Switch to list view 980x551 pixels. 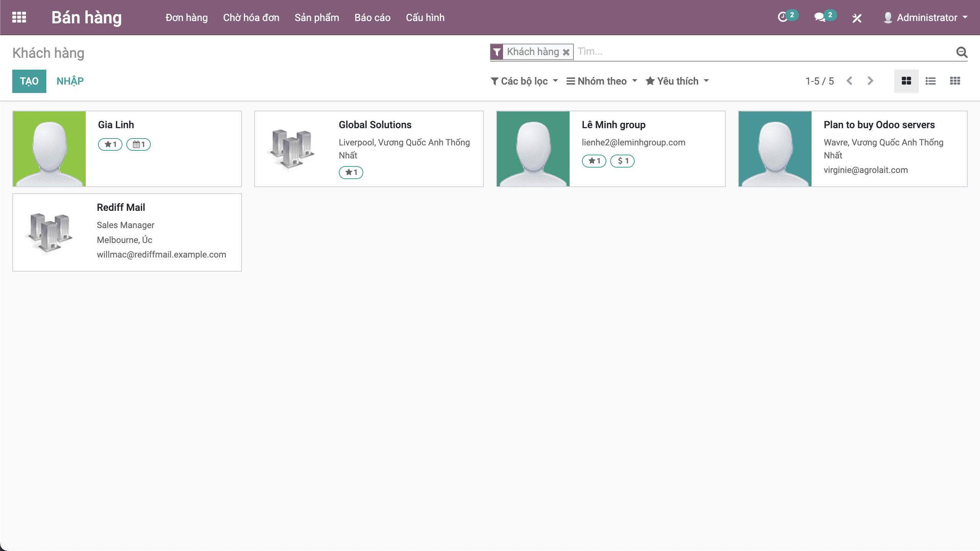[x=931, y=81]
